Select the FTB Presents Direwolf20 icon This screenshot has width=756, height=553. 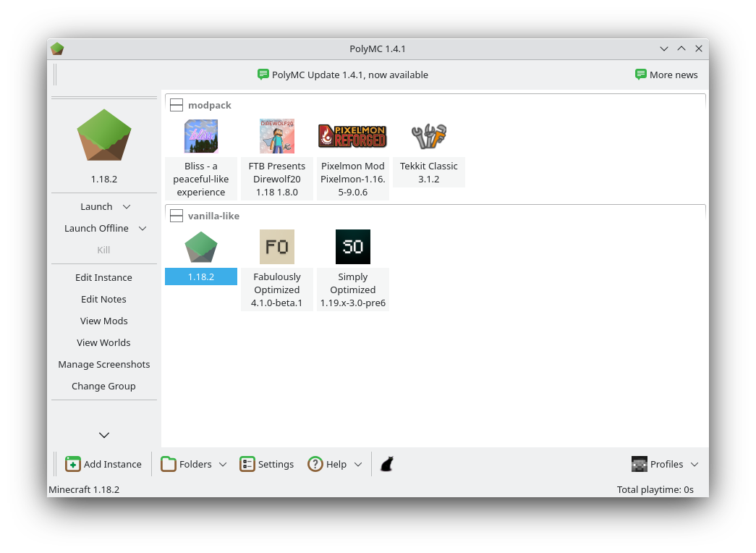276,135
